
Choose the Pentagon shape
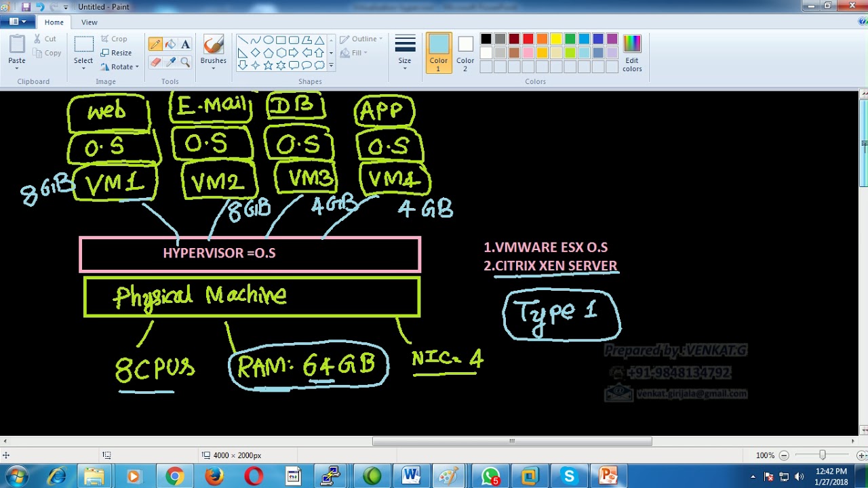coord(268,53)
